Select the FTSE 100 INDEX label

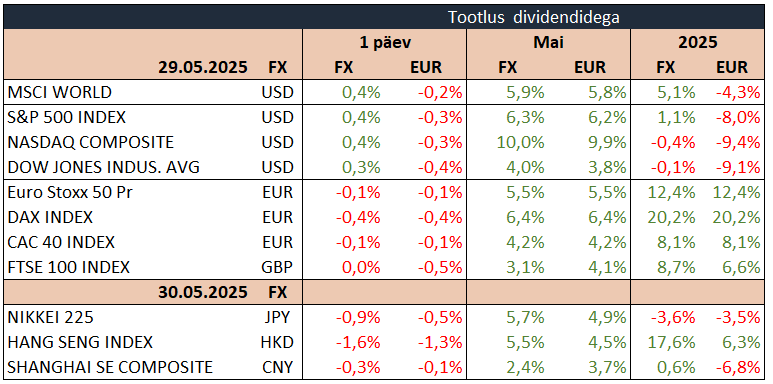pyautogui.click(x=69, y=268)
